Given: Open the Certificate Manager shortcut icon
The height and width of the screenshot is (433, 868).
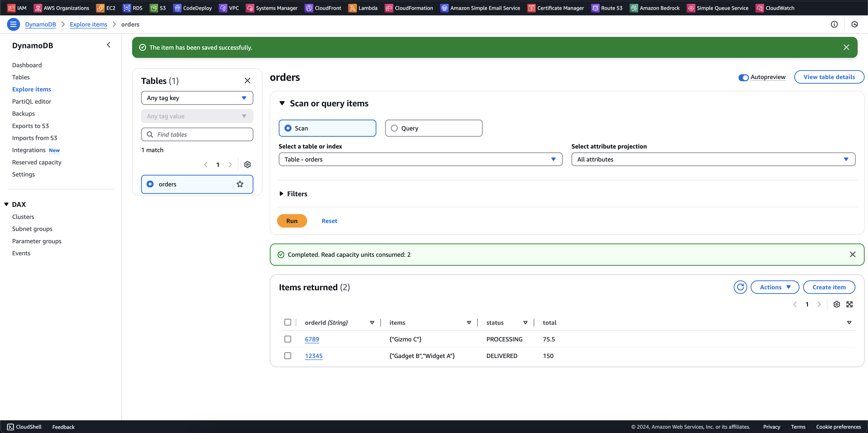Looking at the screenshot, I should (531, 8).
